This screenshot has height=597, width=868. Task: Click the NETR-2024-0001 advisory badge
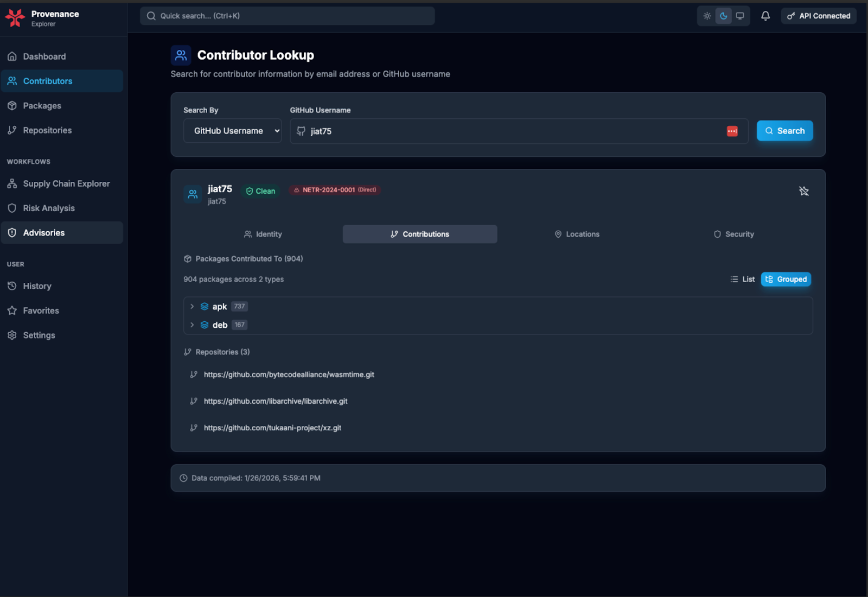(x=334, y=190)
